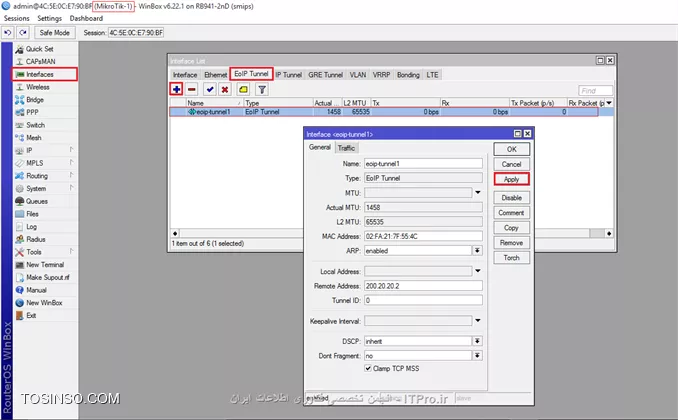Click the Name input field
678x420 pixels.
click(x=423, y=164)
